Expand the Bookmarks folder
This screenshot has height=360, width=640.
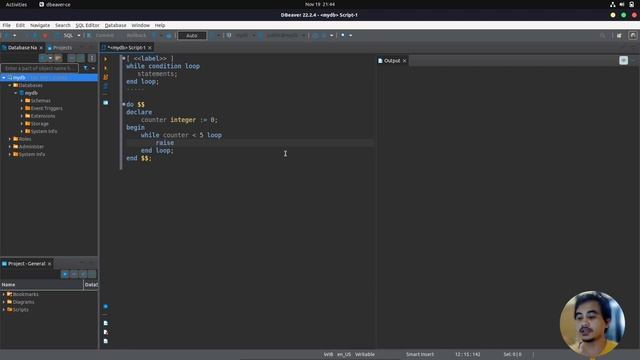pyautogui.click(x=4, y=294)
